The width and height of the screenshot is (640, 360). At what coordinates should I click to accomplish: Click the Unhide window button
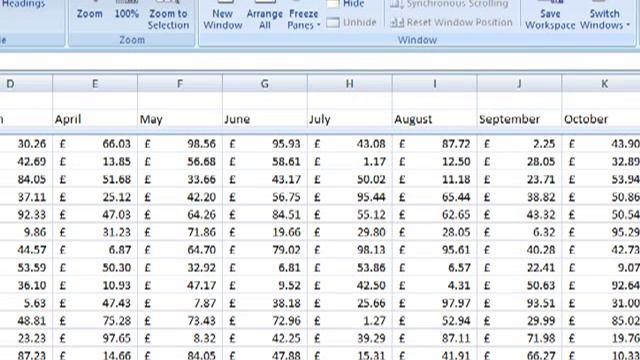[351, 22]
